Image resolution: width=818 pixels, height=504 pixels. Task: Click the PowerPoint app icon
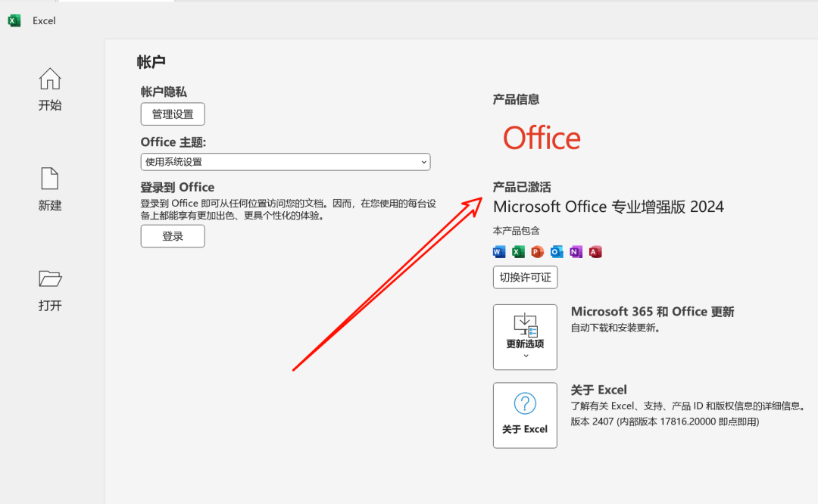pos(537,252)
